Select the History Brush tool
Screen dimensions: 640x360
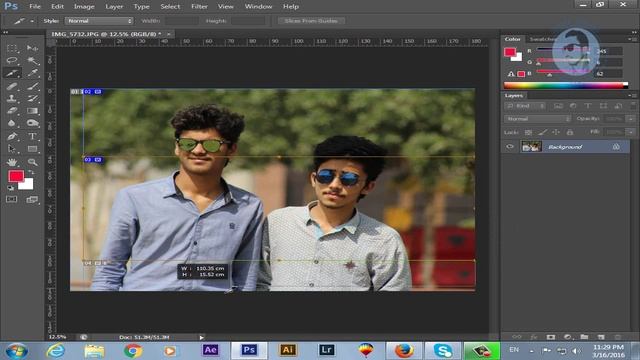[x=32, y=98]
